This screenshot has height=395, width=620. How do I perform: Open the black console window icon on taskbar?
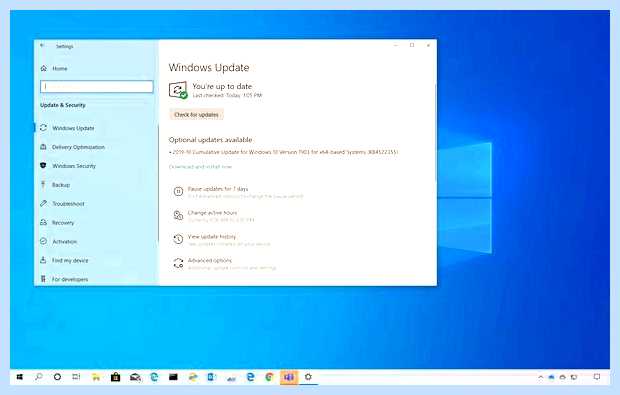click(x=173, y=377)
